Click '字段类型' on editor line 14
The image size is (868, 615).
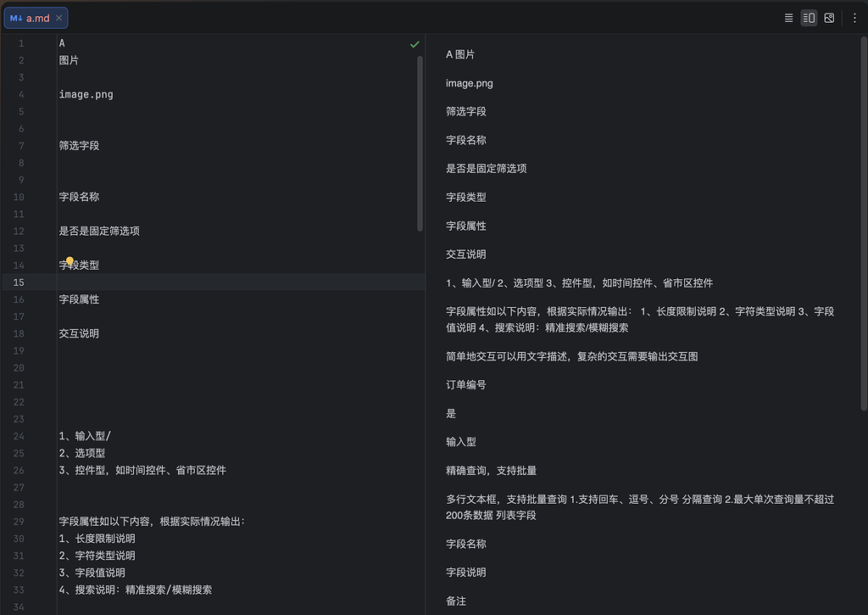click(79, 266)
